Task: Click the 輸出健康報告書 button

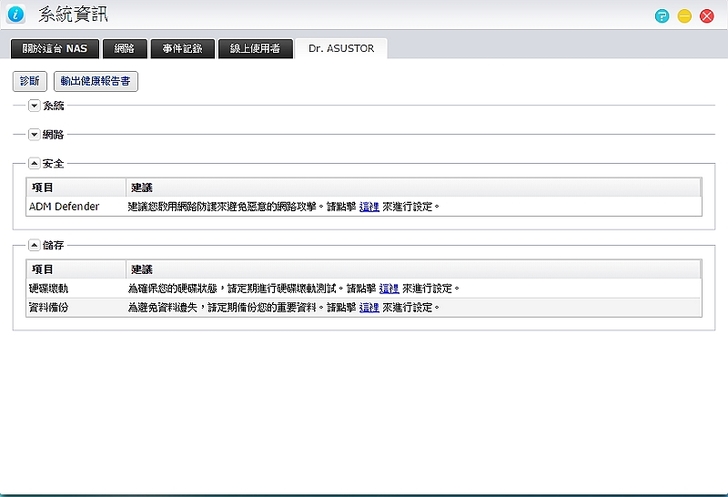Action: (95, 81)
